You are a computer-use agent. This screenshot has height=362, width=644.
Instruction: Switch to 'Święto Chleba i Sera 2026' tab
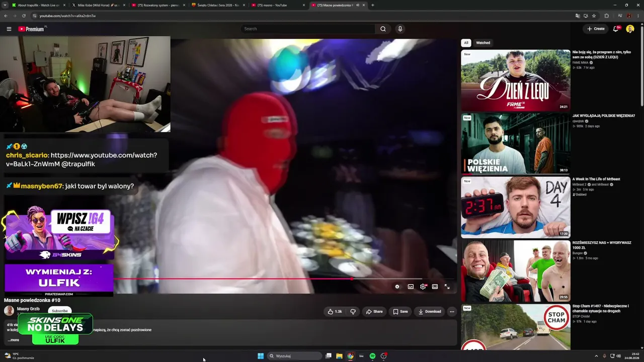(x=218, y=5)
